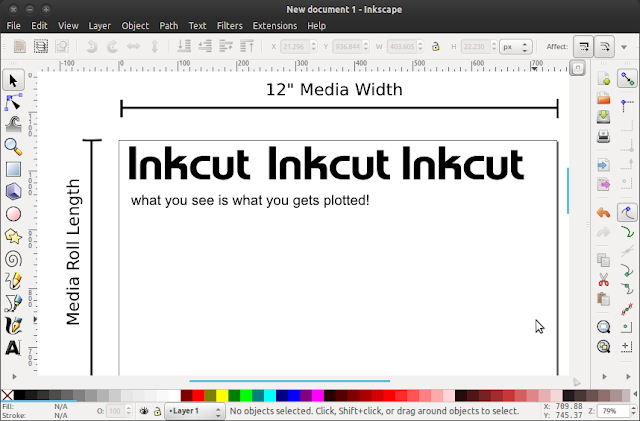Image resolution: width=640 pixels, height=421 pixels.
Task: Save the document with the disk icon
Action: pos(603,117)
